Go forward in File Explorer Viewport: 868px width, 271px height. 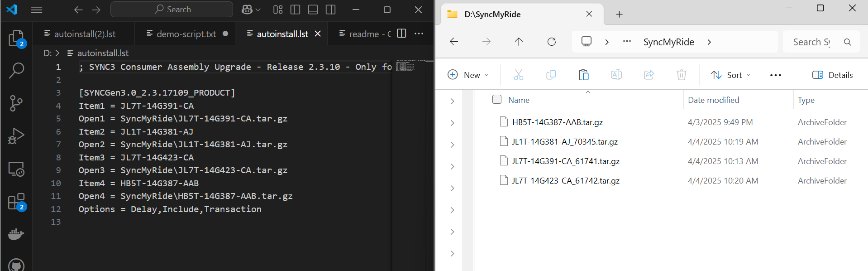click(486, 42)
